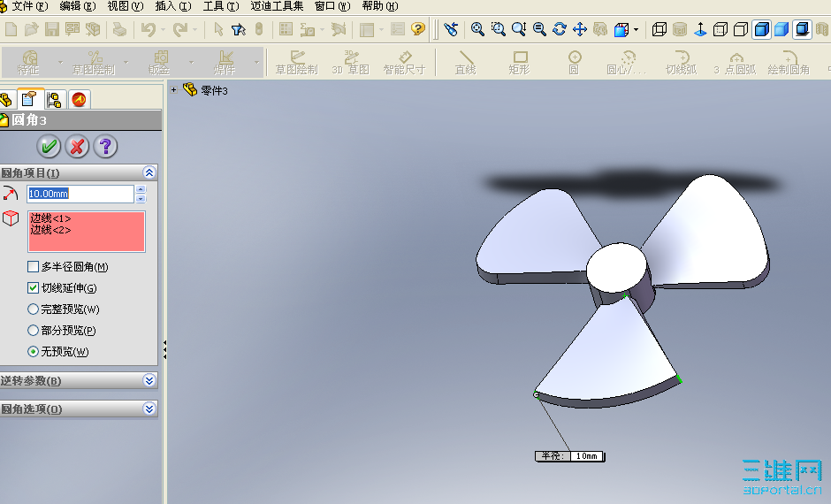Activate Zoom to Area tool
831x504 pixels.
pos(499,29)
